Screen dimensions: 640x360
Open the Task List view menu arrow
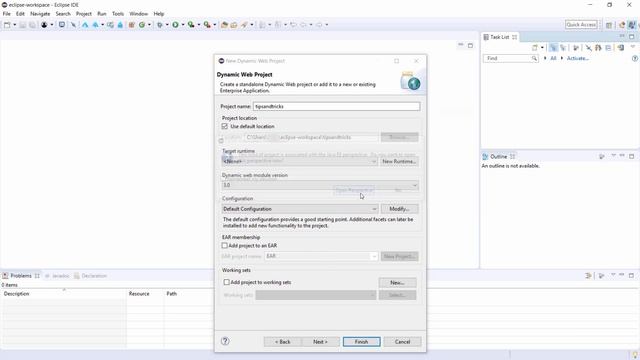coord(633,47)
